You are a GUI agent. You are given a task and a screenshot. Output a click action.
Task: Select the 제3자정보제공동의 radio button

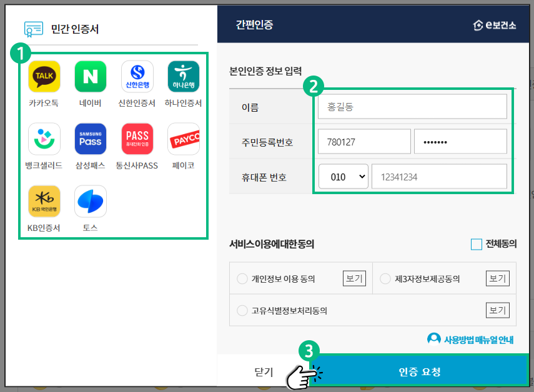click(385, 278)
